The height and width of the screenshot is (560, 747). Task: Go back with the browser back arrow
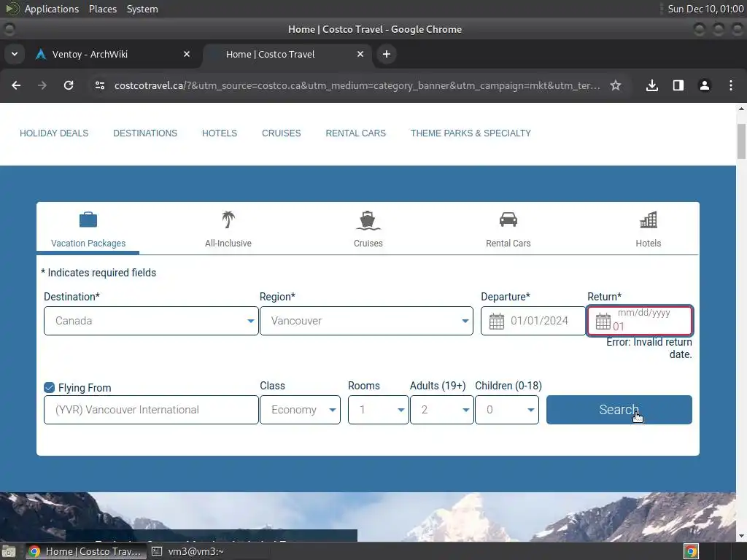click(16, 85)
